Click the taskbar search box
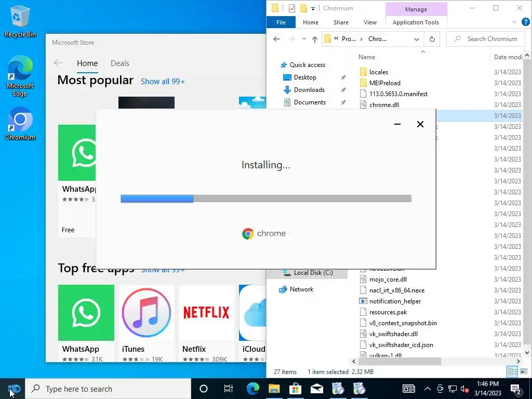532x399 pixels. point(108,389)
